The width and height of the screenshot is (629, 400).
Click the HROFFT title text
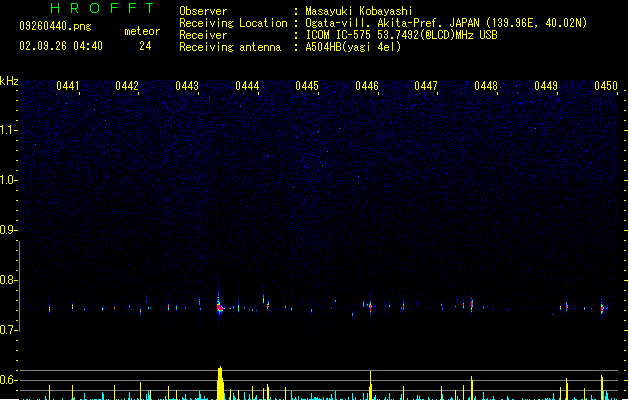point(102,8)
